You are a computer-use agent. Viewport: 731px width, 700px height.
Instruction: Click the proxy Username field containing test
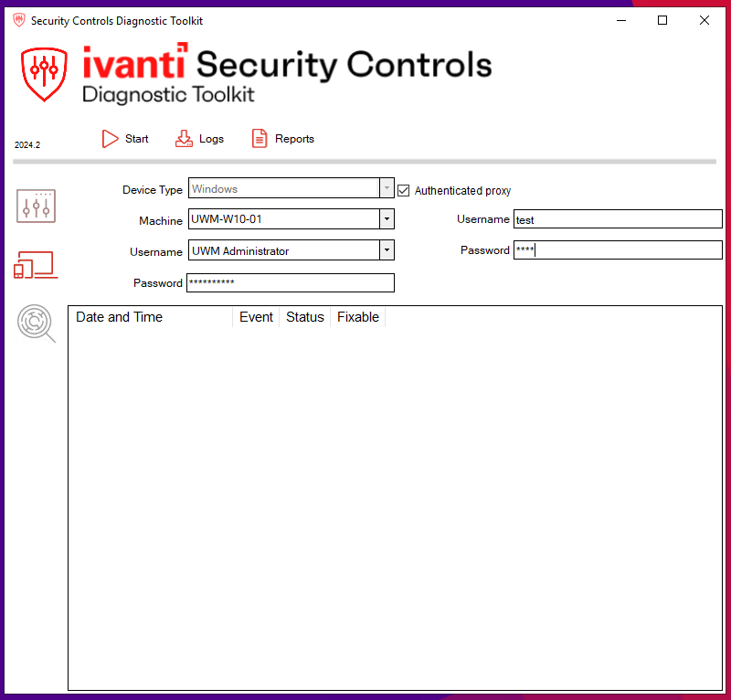coord(617,219)
